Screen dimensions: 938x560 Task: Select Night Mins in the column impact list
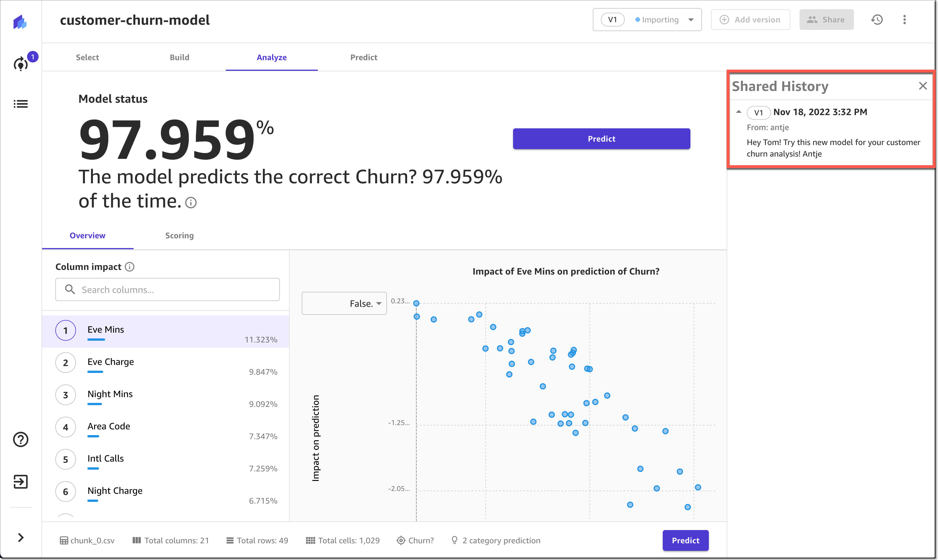click(x=110, y=394)
